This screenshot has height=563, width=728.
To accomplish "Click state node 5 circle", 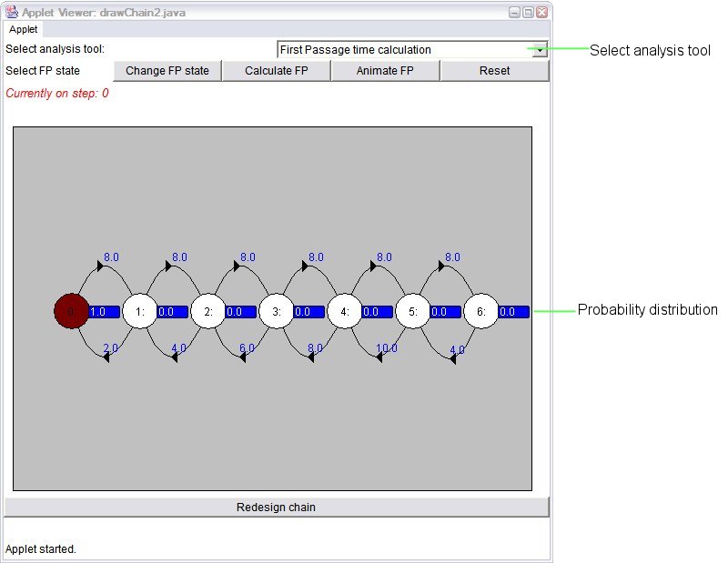I will click(413, 311).
